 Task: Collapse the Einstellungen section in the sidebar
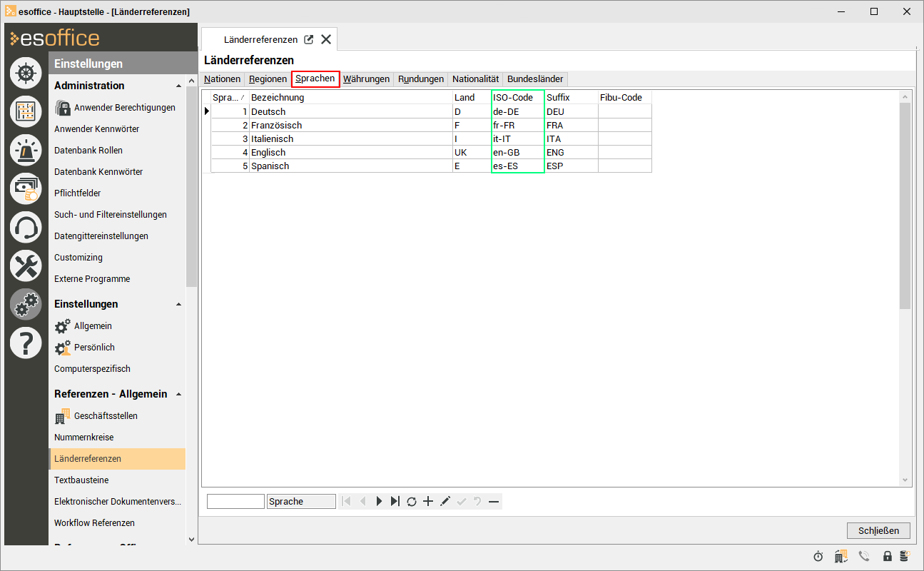[x=178, y=304]
